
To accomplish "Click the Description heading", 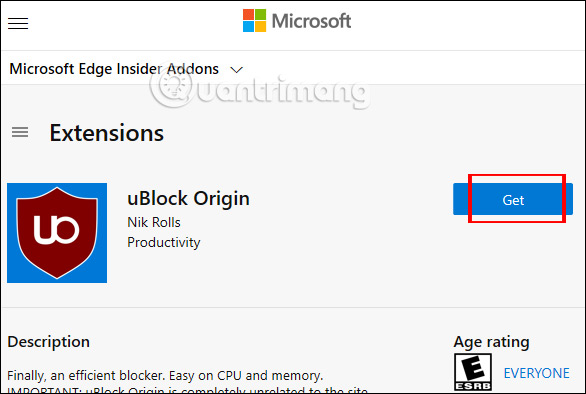I will click(49, 342).
